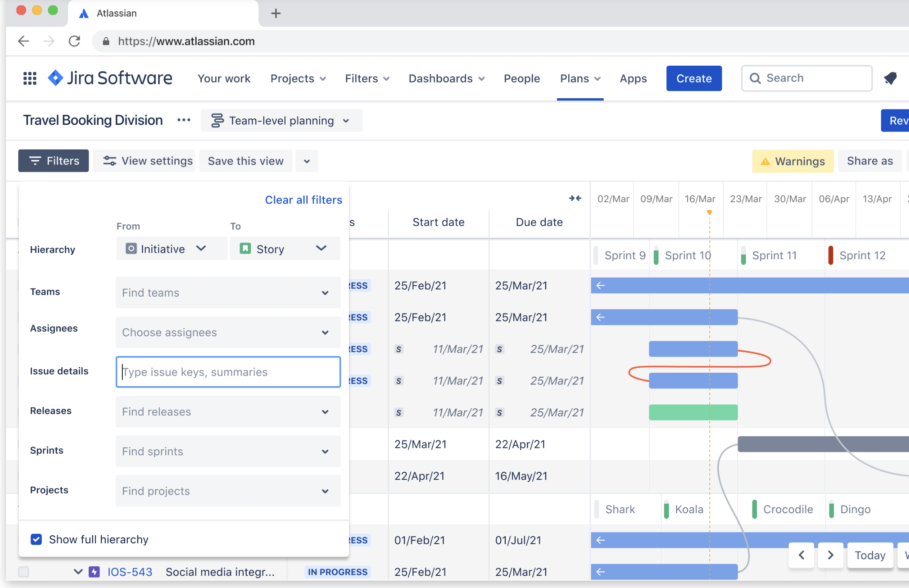
Task: Expand the Projects find dropdown
Action: click(324, 490)
